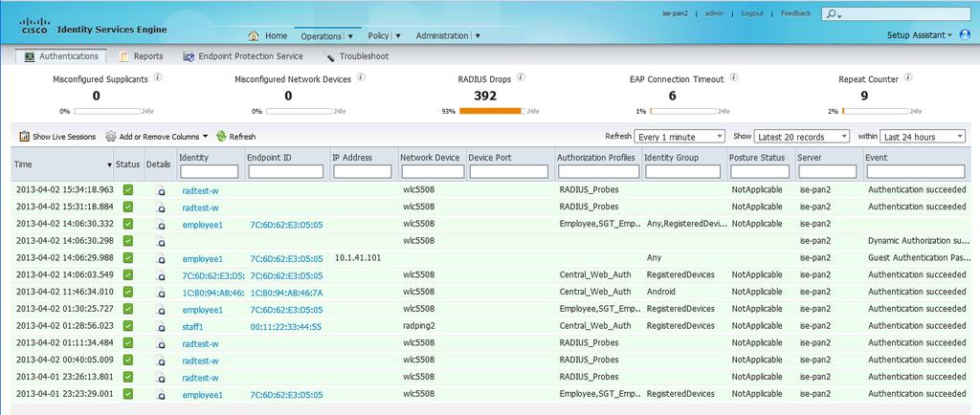Open the Policy menu

(x=384, y=36)
